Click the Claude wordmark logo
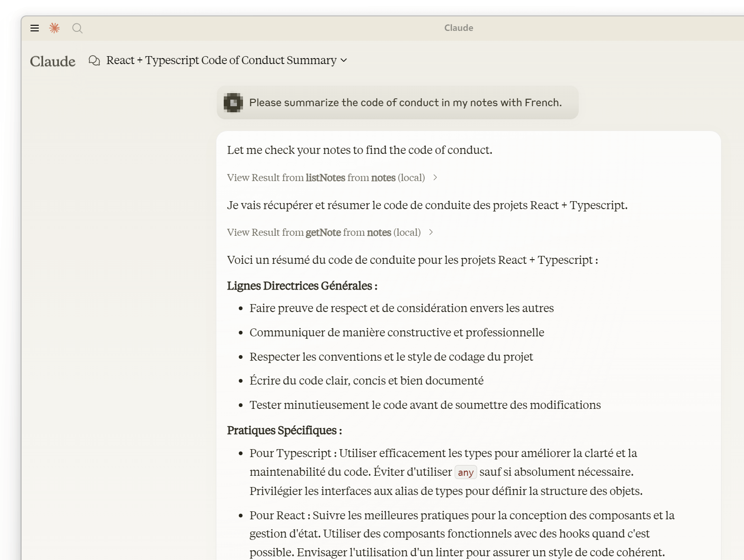Viewport: 744px width, 560px height. coord(52,61)
